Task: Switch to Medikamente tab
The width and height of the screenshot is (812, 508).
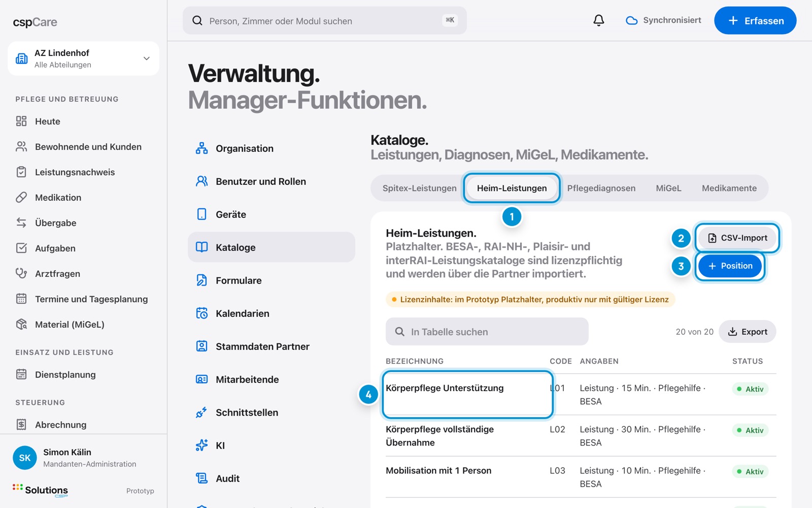Action: 729,188
